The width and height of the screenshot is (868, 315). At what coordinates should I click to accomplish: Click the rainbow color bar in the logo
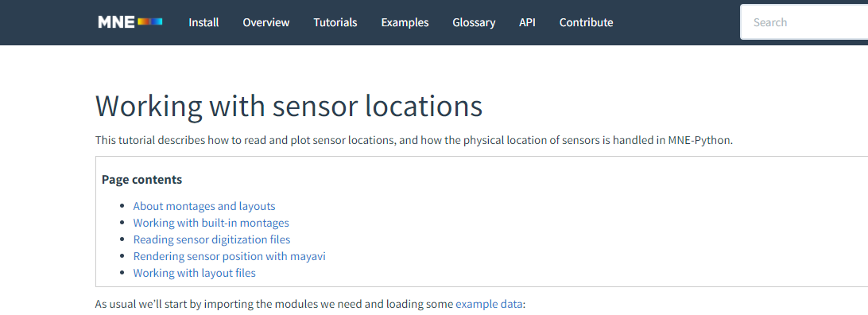point(150,21)
